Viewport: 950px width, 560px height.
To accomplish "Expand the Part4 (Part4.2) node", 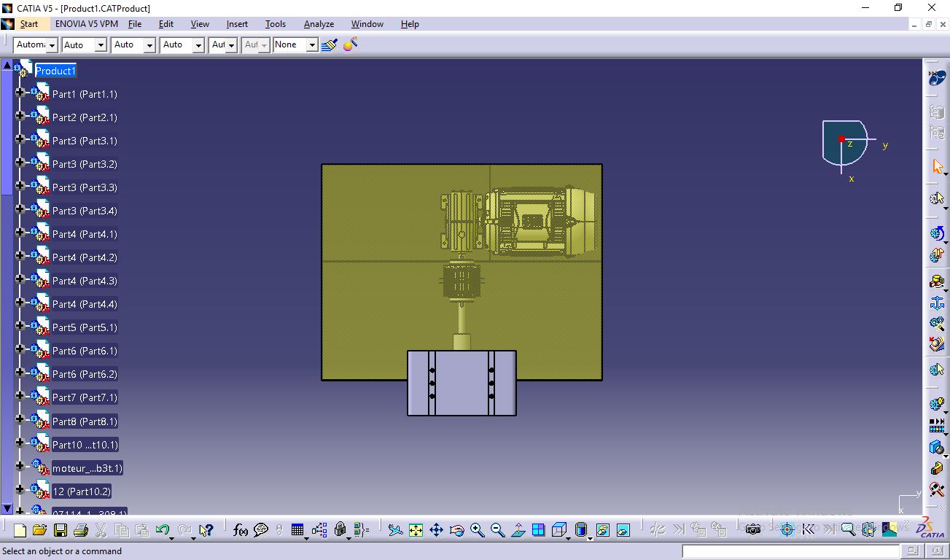I will (20, 257).
